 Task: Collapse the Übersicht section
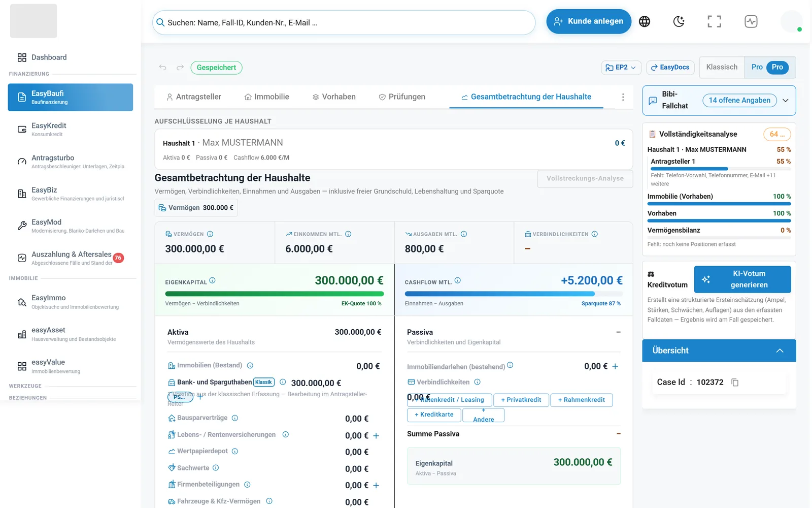click(x=780, y=351)
